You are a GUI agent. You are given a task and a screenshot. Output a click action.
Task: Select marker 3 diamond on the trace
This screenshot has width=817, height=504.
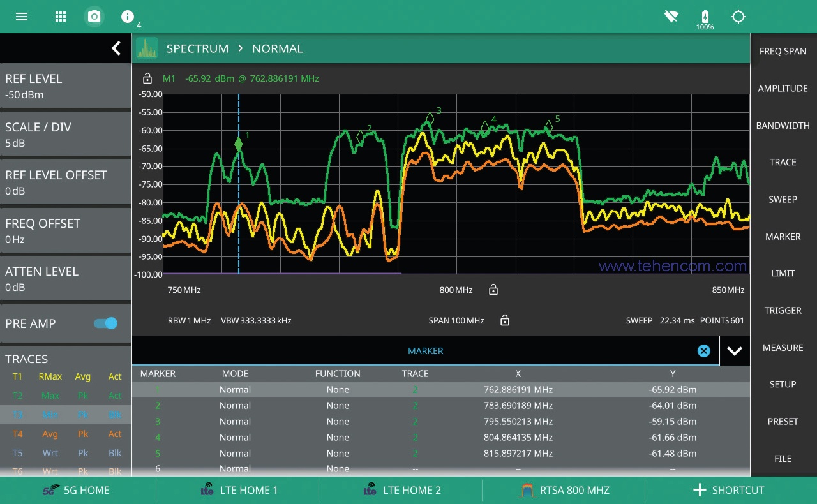[430, 118]
